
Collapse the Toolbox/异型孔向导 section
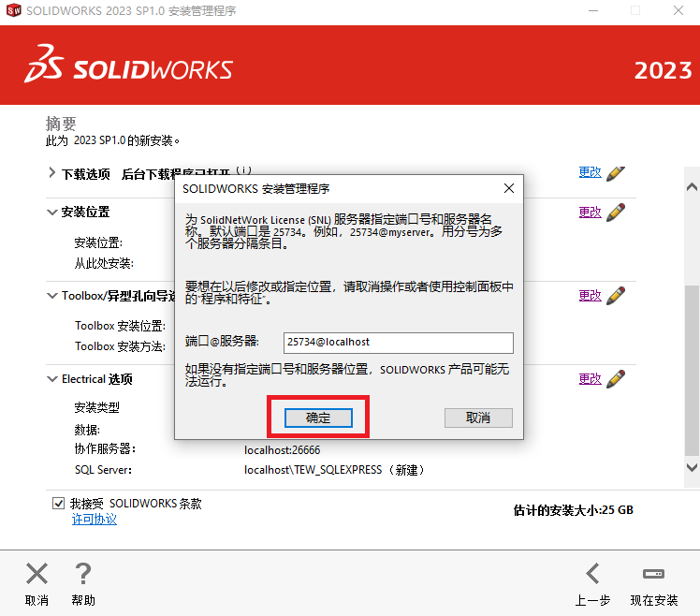pos(51,296)
